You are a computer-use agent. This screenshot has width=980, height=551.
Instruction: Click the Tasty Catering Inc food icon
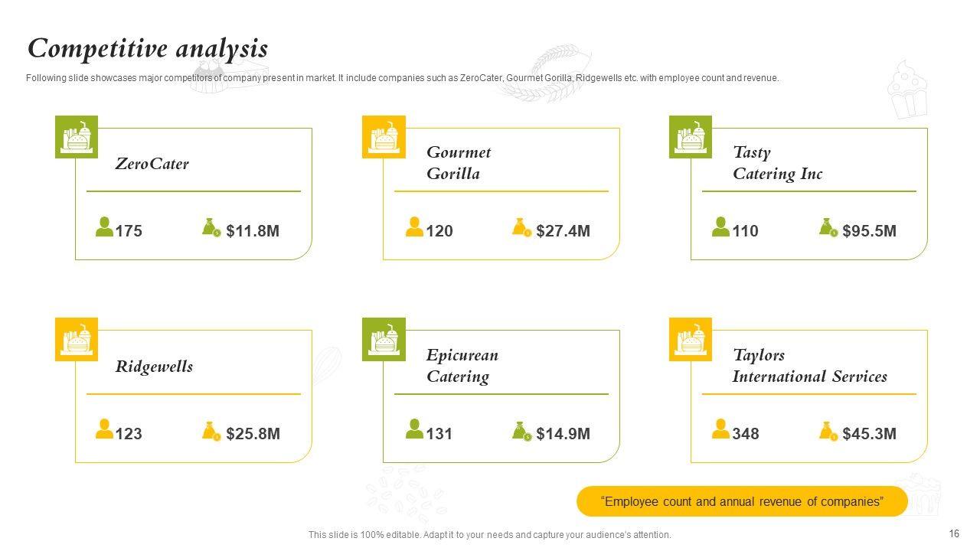691,137
